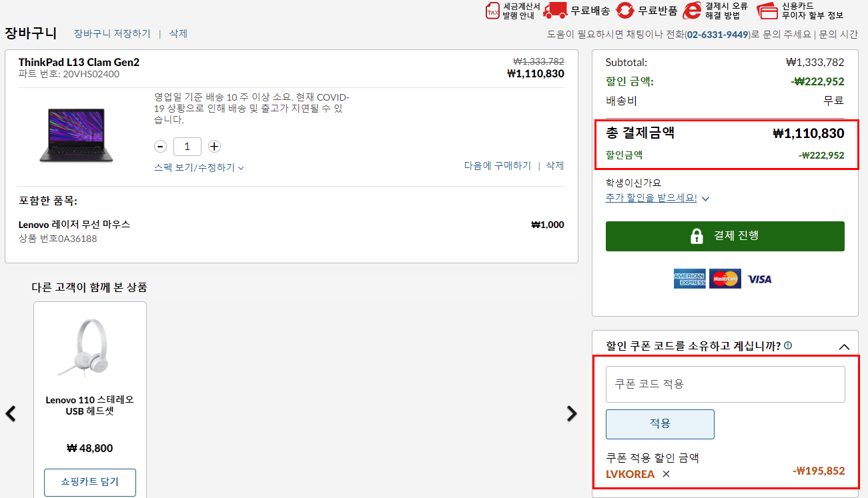Click the MasterCard logo
Image resolution: width=868 pixels, height=498 pixels.
[725, 279]
